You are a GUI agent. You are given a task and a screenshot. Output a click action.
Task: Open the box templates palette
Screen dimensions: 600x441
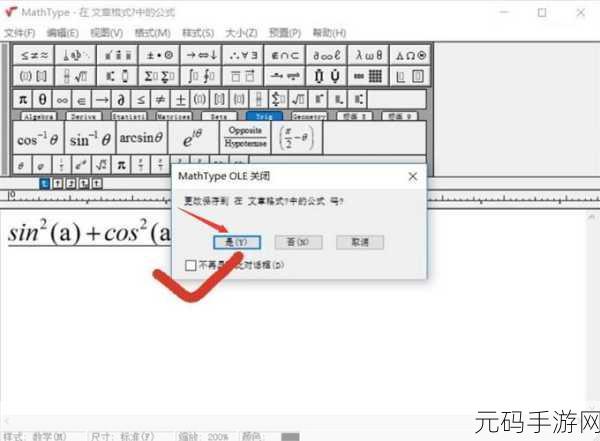coord(410,76)
